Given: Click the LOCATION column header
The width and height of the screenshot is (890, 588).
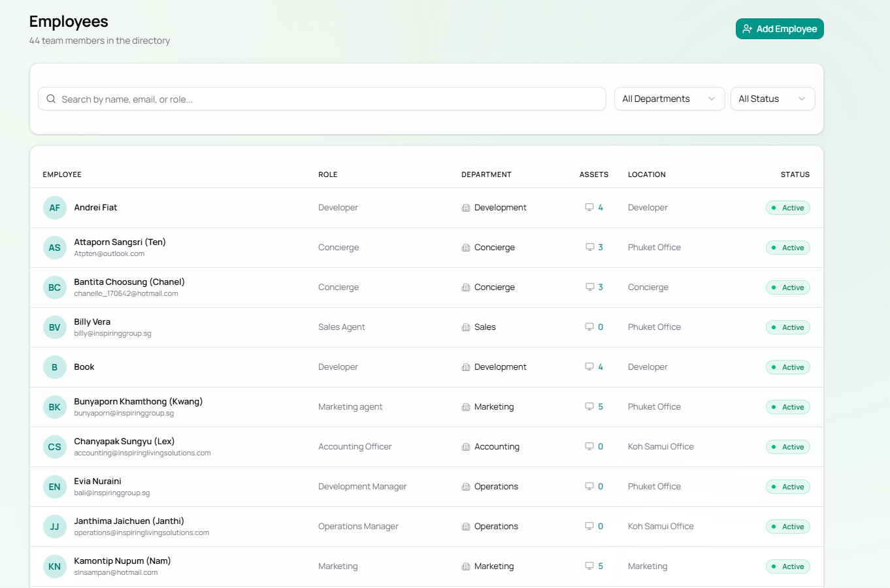Looking at the screenshot, I should tap(647, 174).
